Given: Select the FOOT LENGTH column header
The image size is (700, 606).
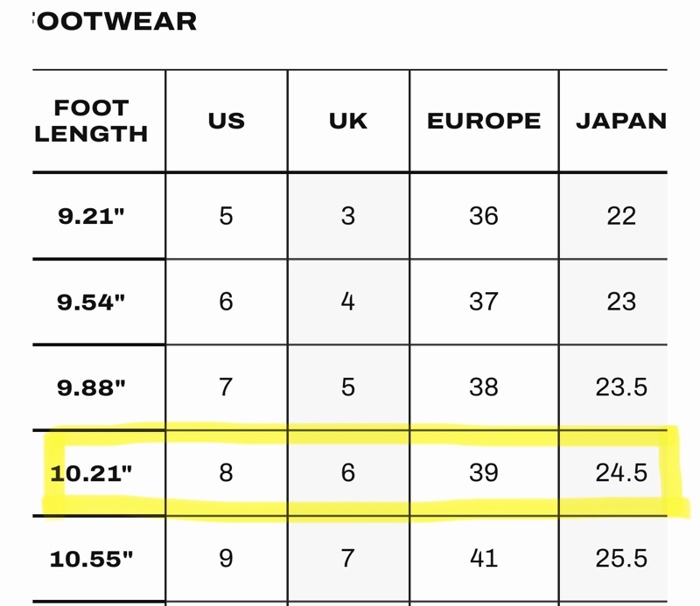Looking at the screenshot, I should coord(91,121).
